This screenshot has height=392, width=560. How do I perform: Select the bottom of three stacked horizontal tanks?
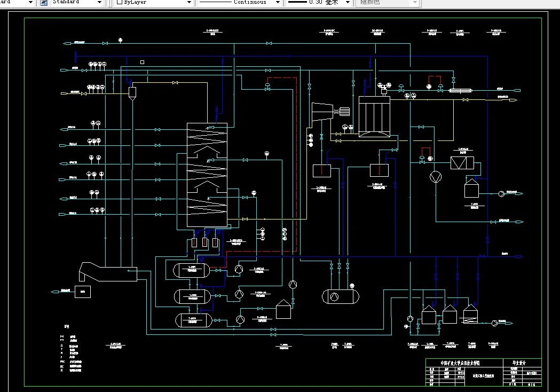pyautogui.click(x=194, y=320)
